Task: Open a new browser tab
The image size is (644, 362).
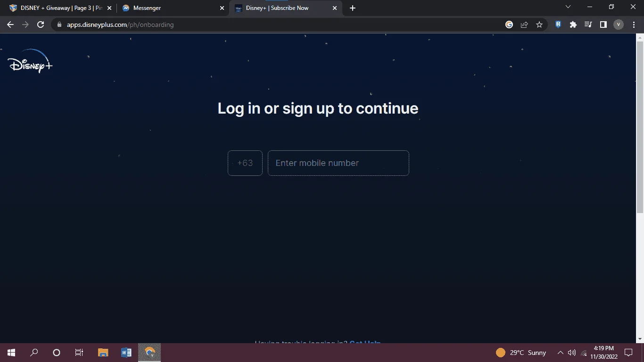Action: click(353, 8)
